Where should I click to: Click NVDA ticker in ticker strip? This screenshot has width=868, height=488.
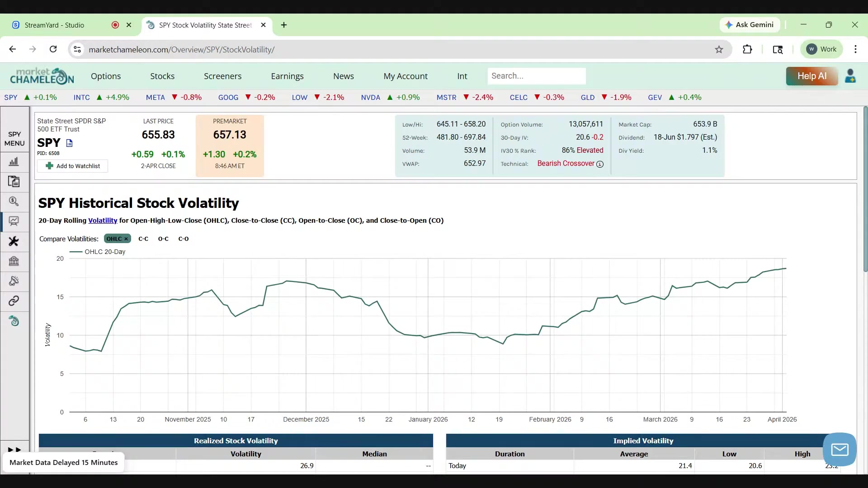point(371,97)
